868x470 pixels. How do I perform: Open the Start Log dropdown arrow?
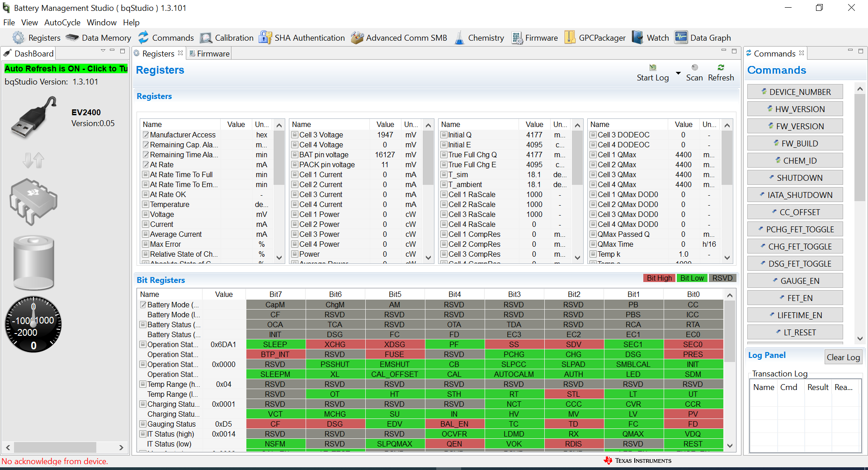click(678, 73)
